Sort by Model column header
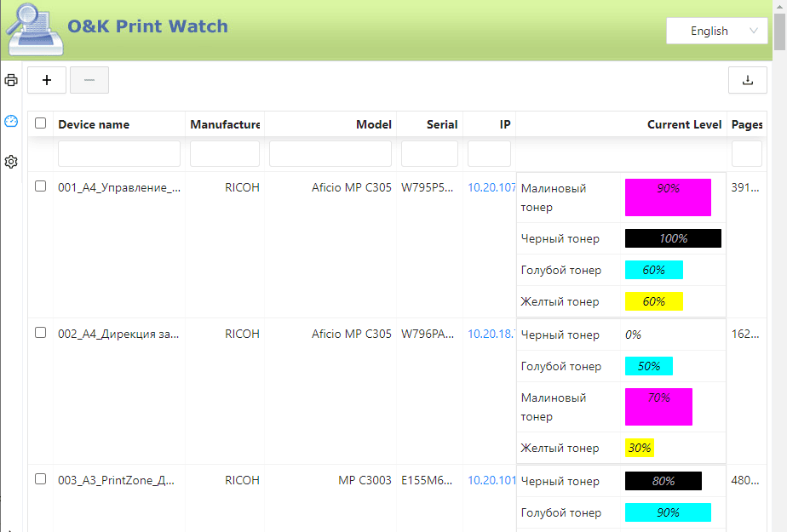Screen dimensions: 787x532 (x=374, y=124)
